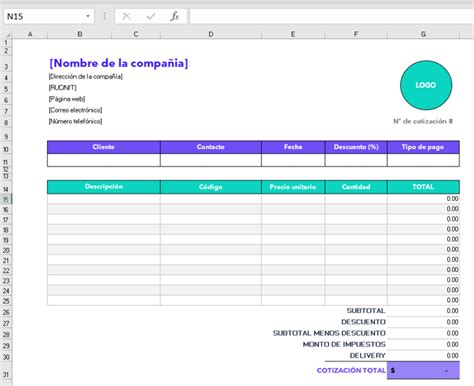This screenshot has height=386, width=474.
Task: Click the empty cell under Descuento (%)
Action: coord(356,160)
